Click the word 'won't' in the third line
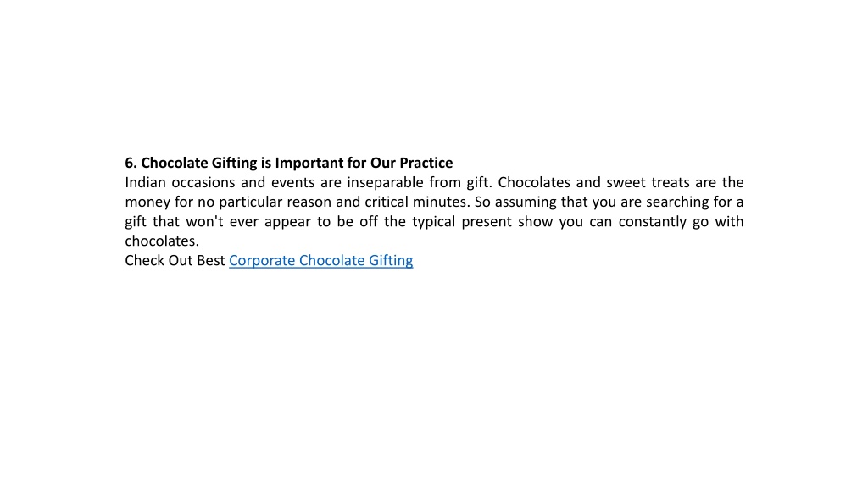The width and height of the screenshot is (868, 488). click(x=204, y=221)
